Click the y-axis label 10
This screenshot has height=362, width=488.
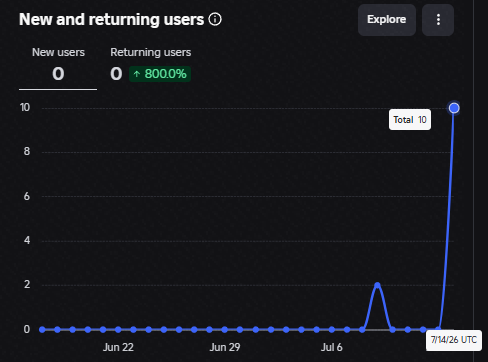coord(25,107)
